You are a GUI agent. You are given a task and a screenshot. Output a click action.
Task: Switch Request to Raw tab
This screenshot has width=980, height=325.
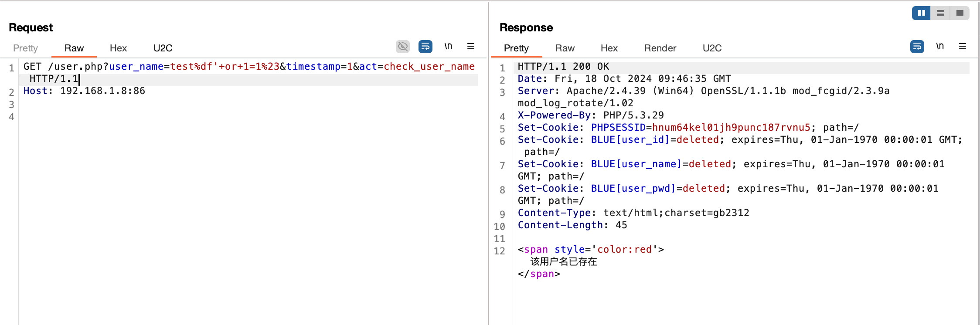point(74,48)
